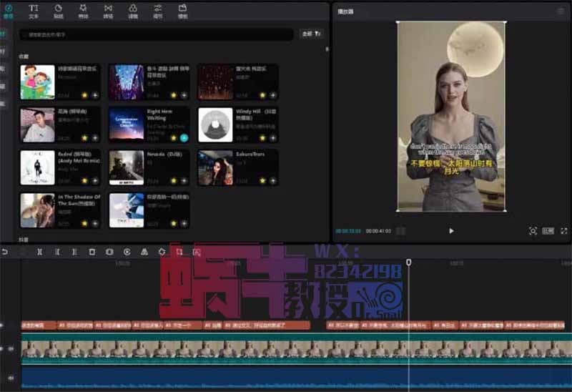572x392 pixels.
Task: Add the Right Here Waiting track to timeline
Action: [184, 137]
